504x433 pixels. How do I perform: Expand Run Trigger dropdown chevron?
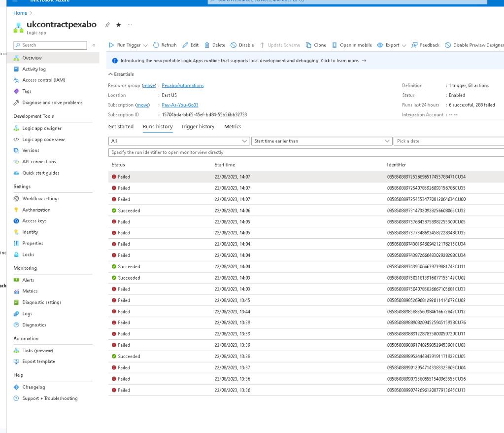click(x=145, y=45)
